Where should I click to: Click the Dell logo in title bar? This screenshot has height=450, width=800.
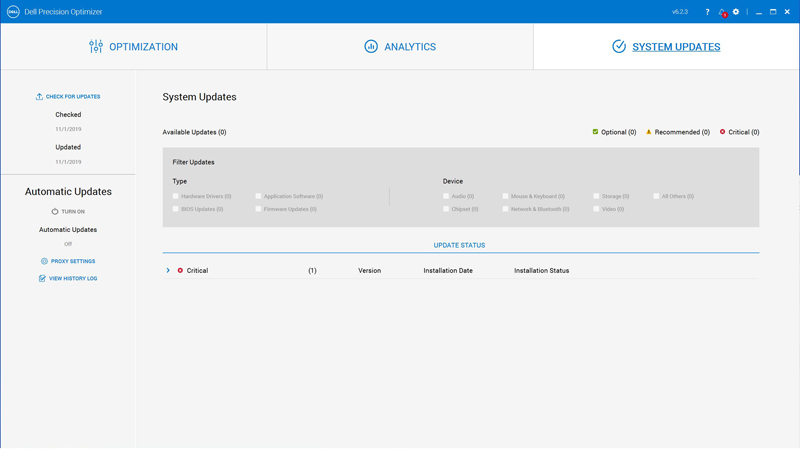pos(14,12)
